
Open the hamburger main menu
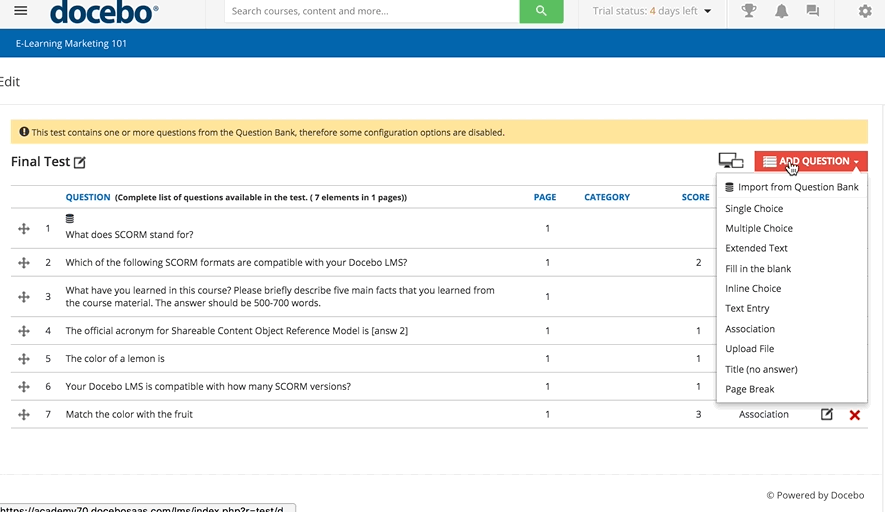(21, 11)
